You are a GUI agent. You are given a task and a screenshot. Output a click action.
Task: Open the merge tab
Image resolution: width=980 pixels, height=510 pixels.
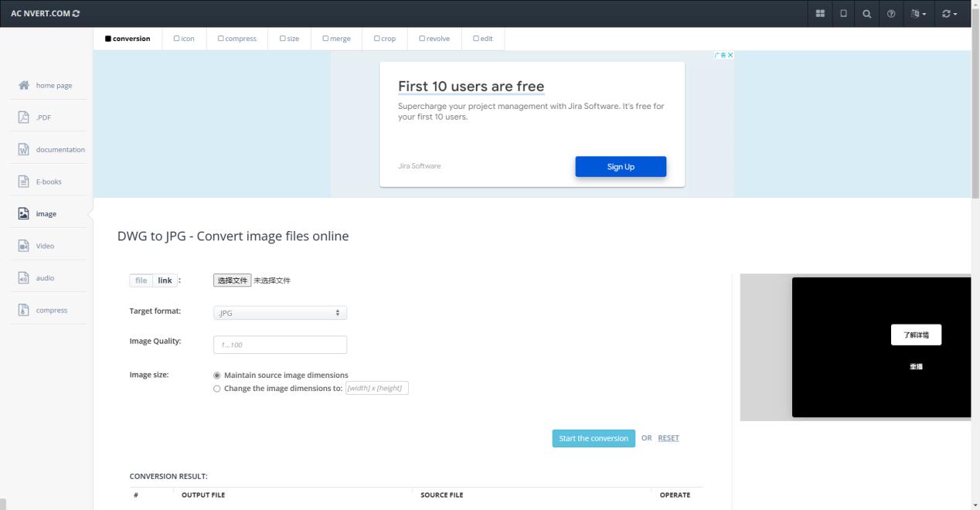(336, 39)
